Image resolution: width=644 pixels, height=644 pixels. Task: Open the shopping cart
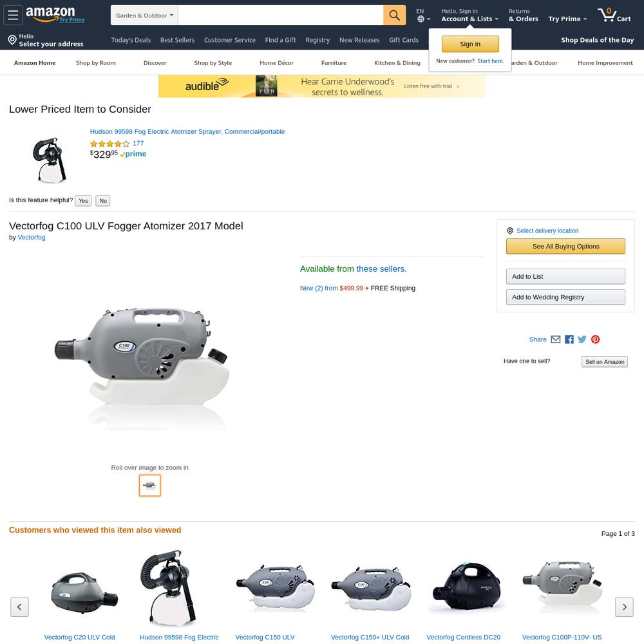click(614, 15)
